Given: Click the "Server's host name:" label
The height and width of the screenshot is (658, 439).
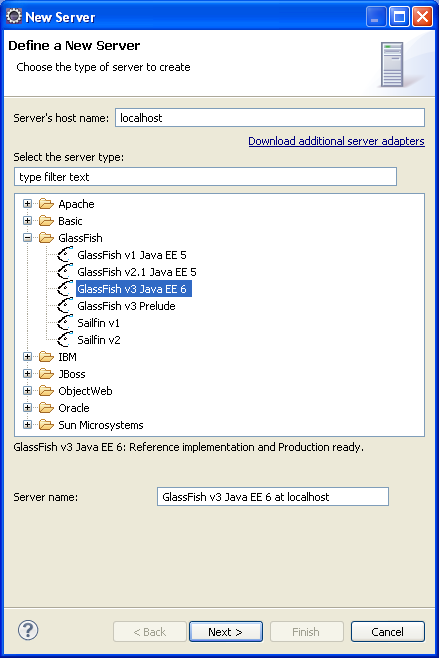Looking at the screenshot, I should [x=61, y=118].
